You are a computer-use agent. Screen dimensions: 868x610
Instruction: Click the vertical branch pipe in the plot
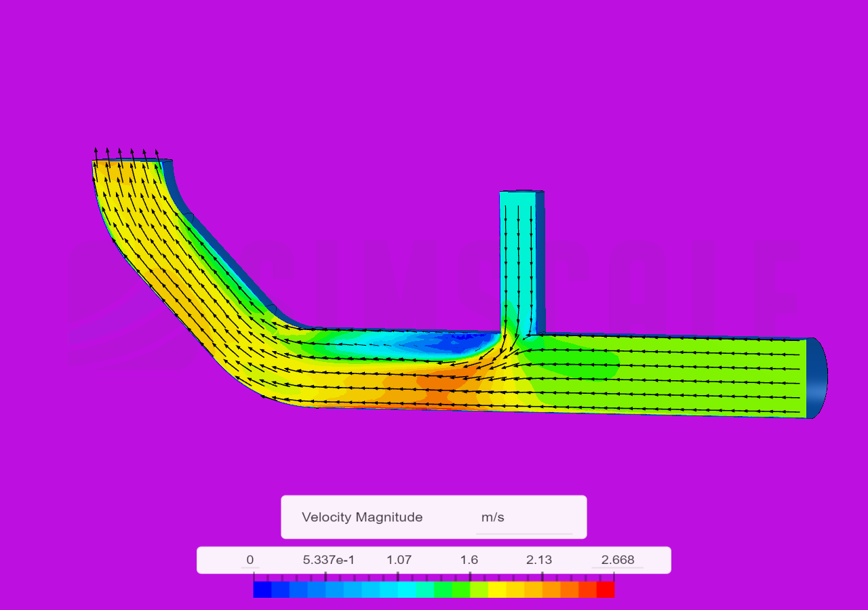pyautogui.click(x=521, y=263)
